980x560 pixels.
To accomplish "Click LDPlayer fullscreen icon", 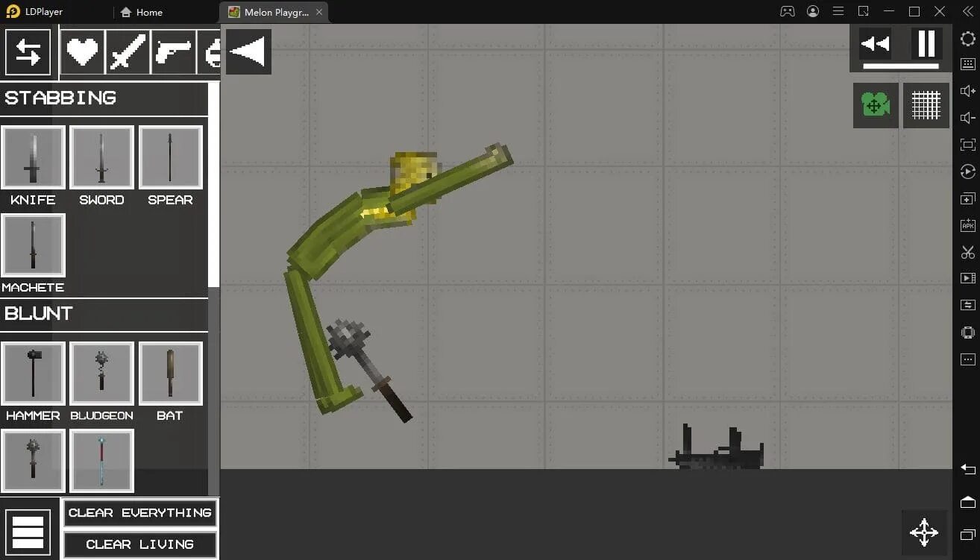I will 967,145.
